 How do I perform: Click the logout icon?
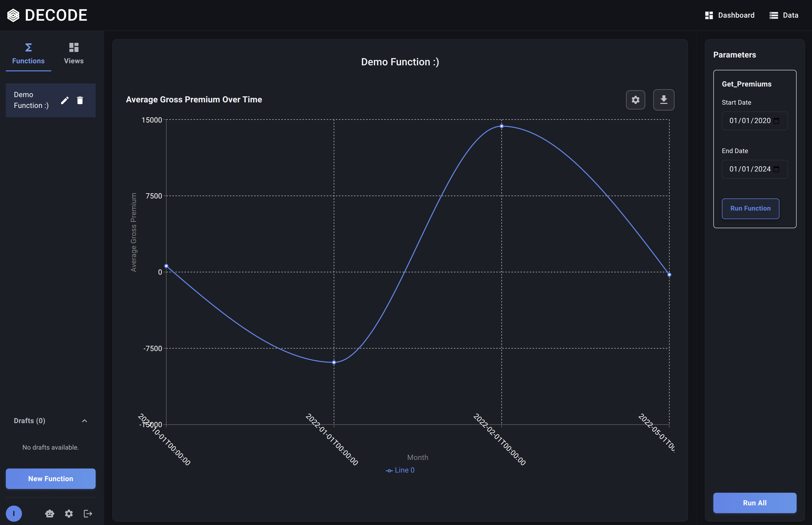click(x=88, y=513)
